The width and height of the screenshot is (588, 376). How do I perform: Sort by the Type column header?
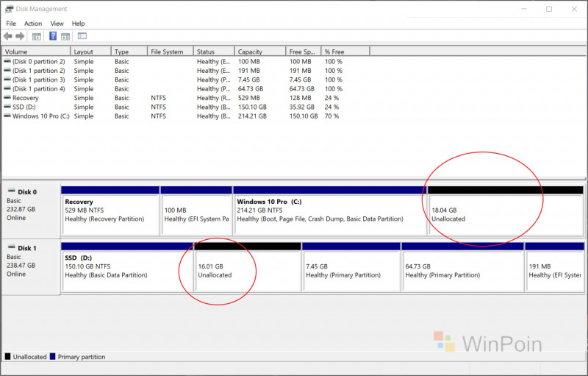point(129,52)
